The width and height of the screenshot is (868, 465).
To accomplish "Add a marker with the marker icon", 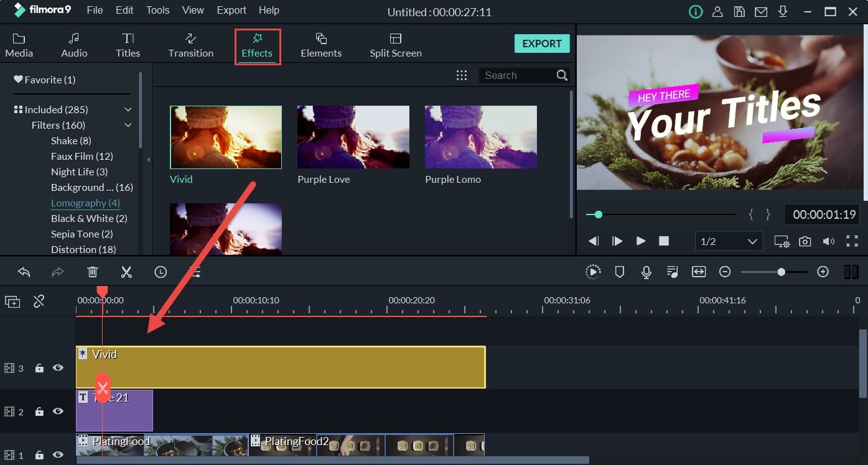I will coord(620,272).
